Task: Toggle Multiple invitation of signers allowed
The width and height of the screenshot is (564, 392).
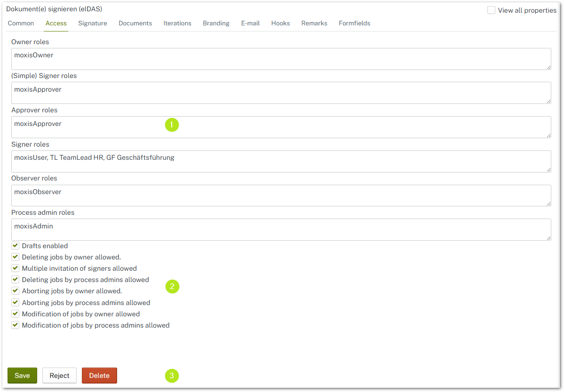Action: pyautogui.click(x=15, y=268)
